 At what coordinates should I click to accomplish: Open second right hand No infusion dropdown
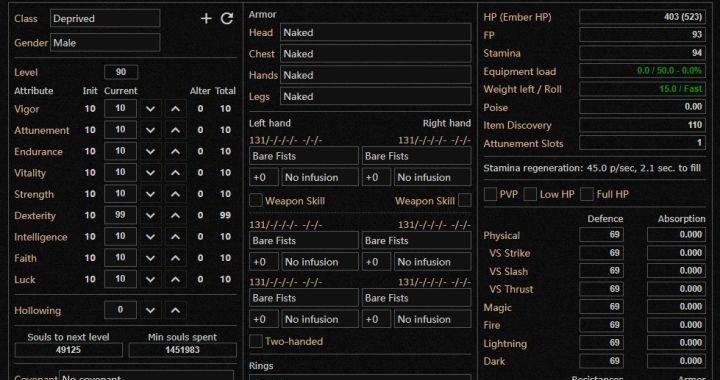433,262
